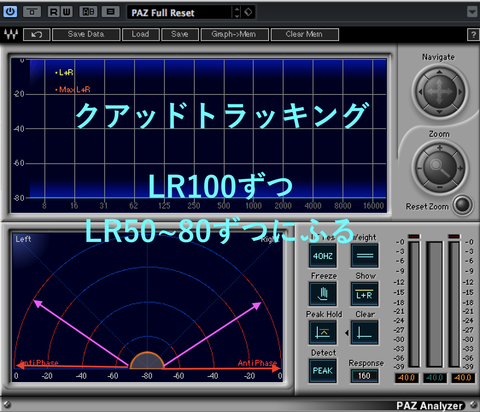Click the right meter -40.0 peak readout
Image resolution: width=480 pixels, height=412 pixels.
coord(463,378)
